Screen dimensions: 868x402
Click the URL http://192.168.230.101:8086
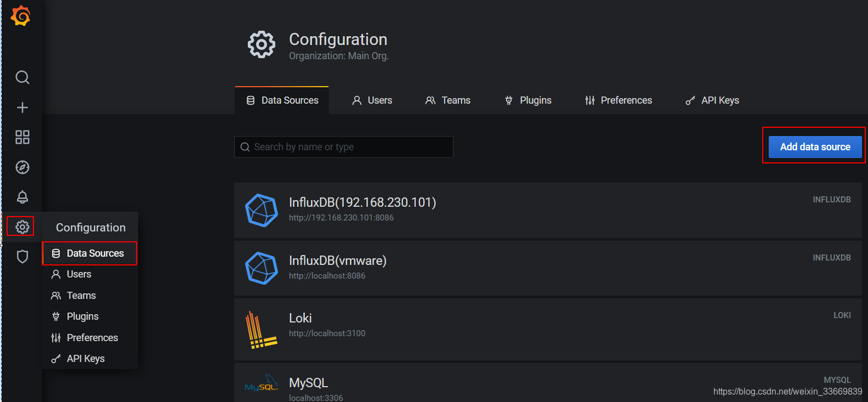click(341, 218)
